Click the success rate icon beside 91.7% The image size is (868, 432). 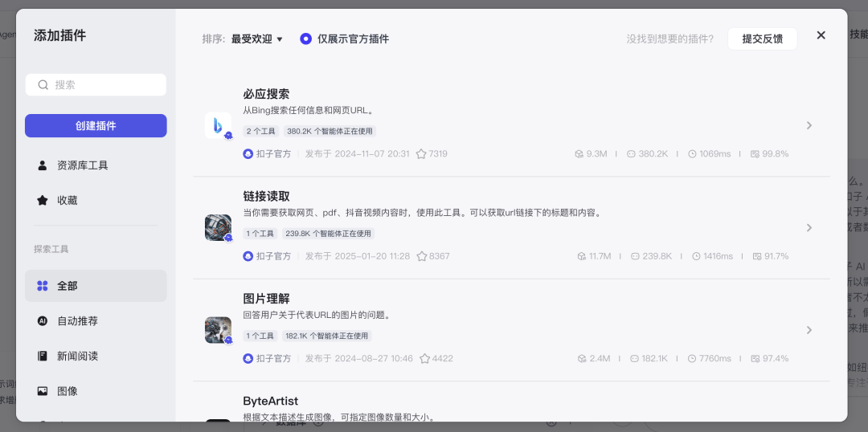pos(757,256)
